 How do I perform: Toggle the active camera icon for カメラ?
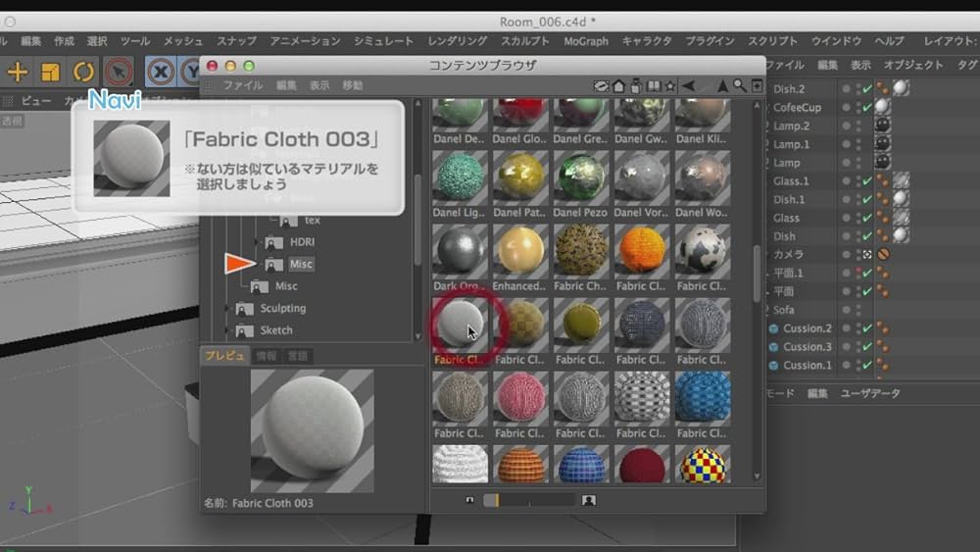[867, 255]
